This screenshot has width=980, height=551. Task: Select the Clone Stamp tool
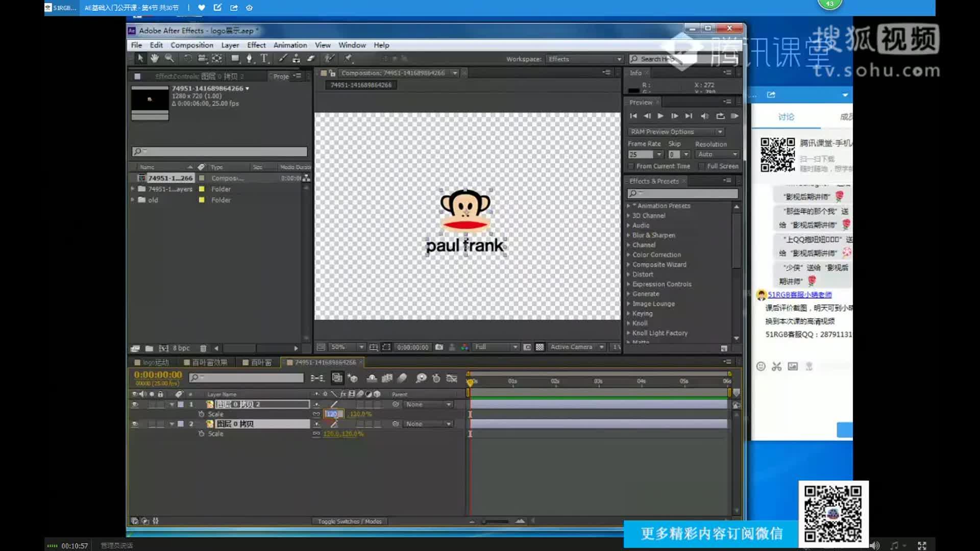296,59
